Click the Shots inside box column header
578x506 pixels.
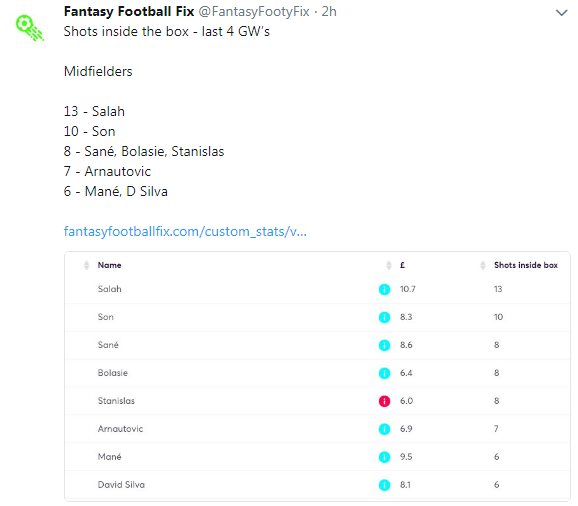(526, 265)
